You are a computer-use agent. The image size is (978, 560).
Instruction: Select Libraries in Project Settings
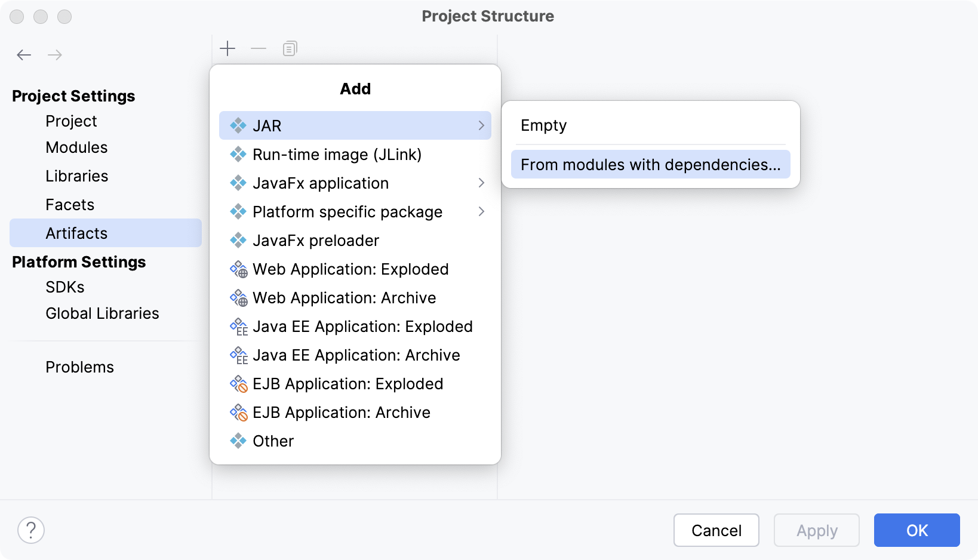point(76,176)
